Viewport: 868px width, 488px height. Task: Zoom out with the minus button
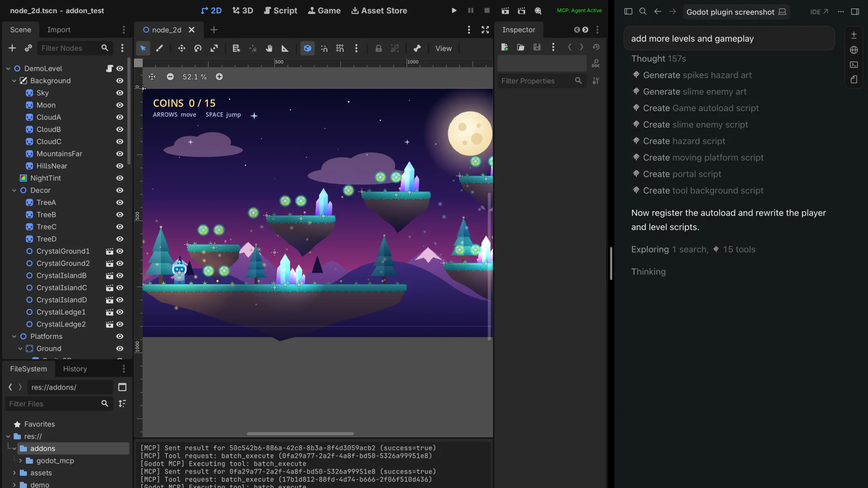pyautogui.click(x=170, y=77)
